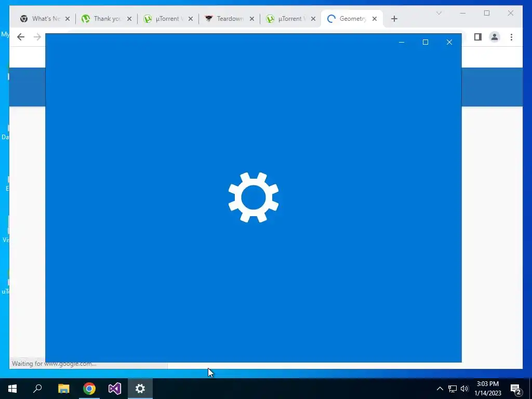Close the What's New tab

tap(68, 19)
